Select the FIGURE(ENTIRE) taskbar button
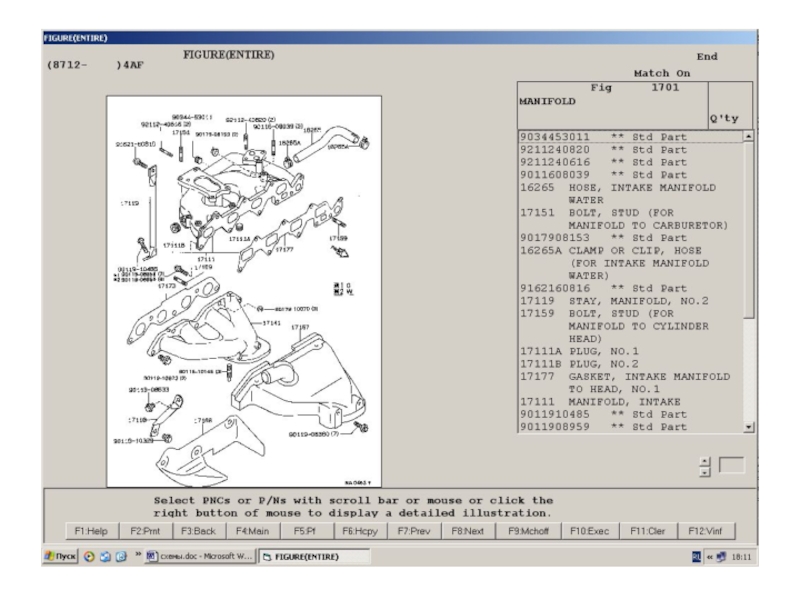800x600 pixels. point(314,557)
